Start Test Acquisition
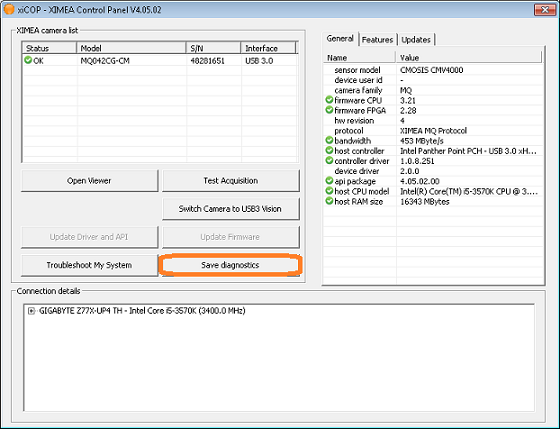Viewport: 560px width, 429px height. pos(231,181)
